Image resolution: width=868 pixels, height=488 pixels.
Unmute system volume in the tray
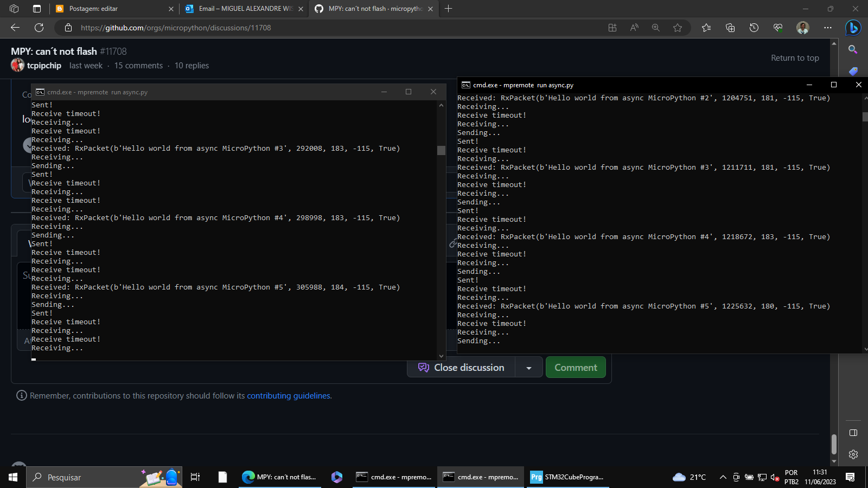(x=774, y=478)
